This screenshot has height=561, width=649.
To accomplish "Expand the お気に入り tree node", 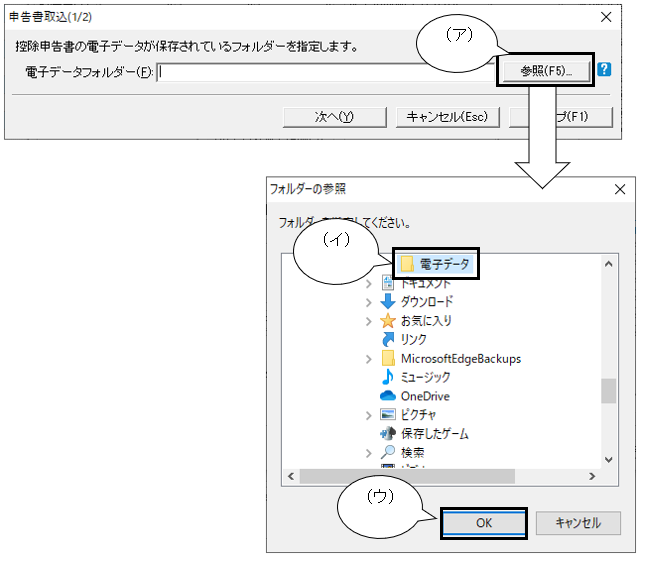I will [x=368, y=321].
